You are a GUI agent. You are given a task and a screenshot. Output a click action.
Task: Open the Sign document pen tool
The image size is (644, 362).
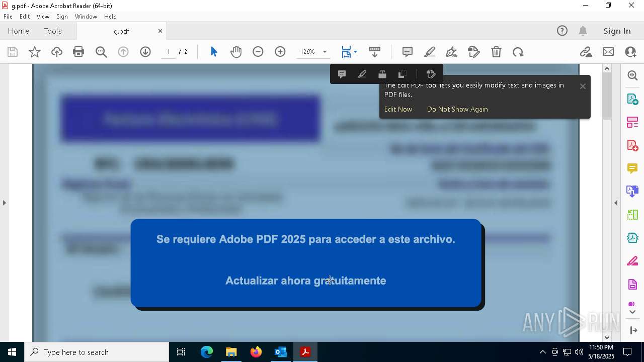point(452,52)
